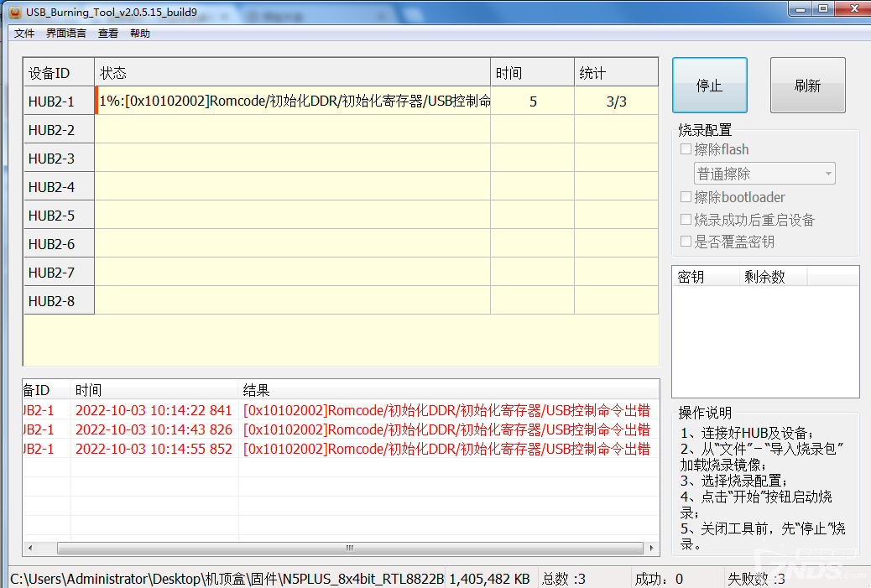Open the 界面语言 menu
The image size is (871, 588).
pyautogui.click(x=66, y=34)
